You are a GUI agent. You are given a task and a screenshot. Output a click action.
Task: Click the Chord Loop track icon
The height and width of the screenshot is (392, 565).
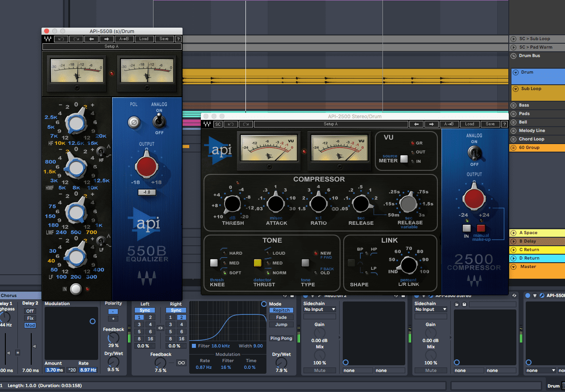coord(514,139)
